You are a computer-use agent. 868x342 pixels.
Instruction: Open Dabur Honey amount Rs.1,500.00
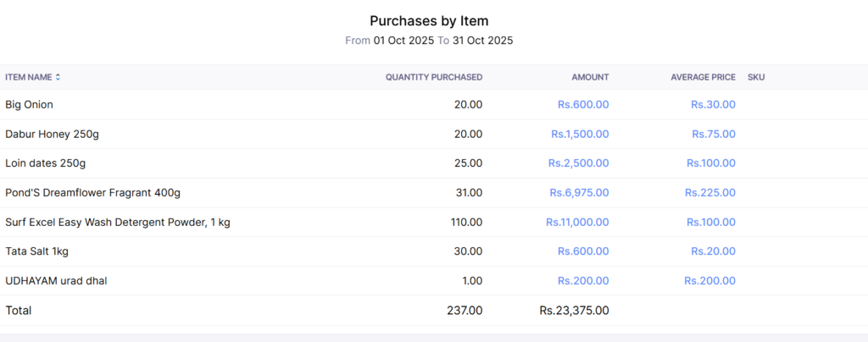(x=580, y=134)
